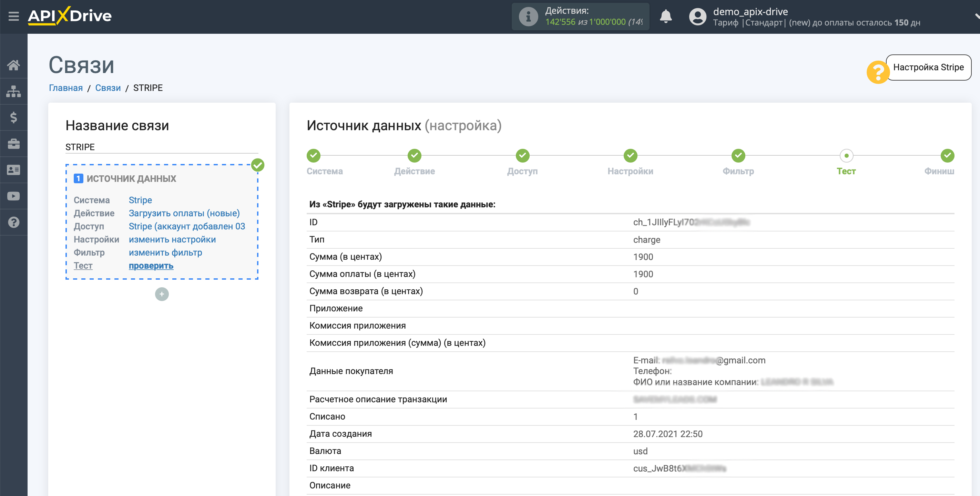980x496 pixels.
Task: Click the yellow question mark help icon
Action: pos(878,72)
